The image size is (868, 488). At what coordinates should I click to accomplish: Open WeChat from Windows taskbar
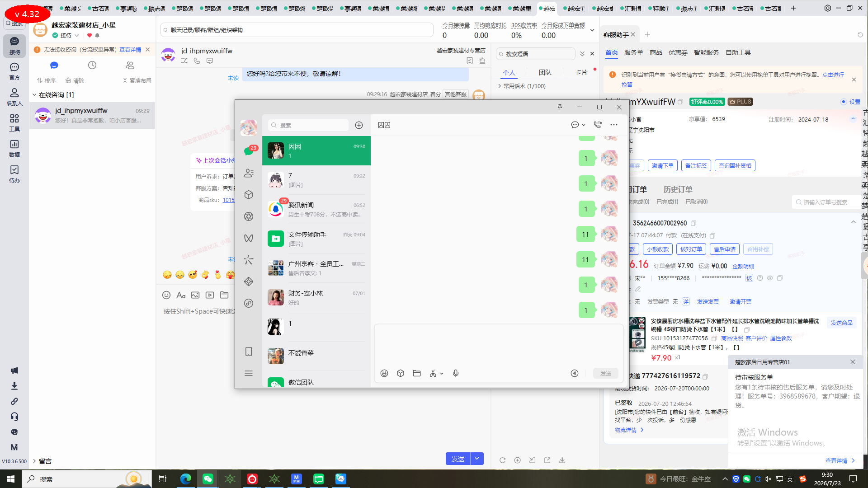(208, 479)
